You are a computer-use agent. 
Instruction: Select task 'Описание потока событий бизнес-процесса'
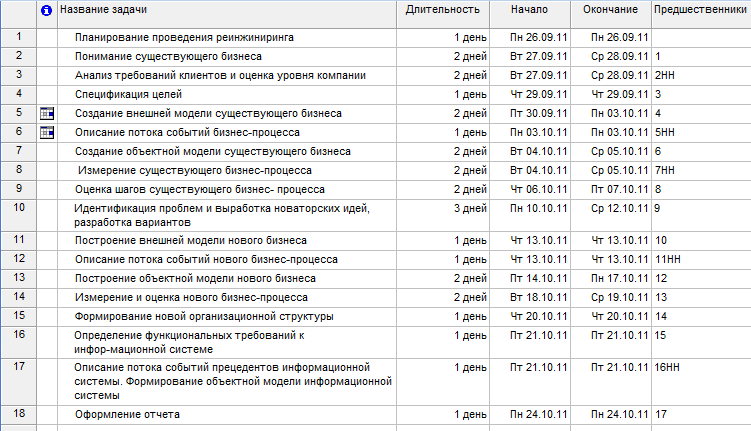click(187, 133)
